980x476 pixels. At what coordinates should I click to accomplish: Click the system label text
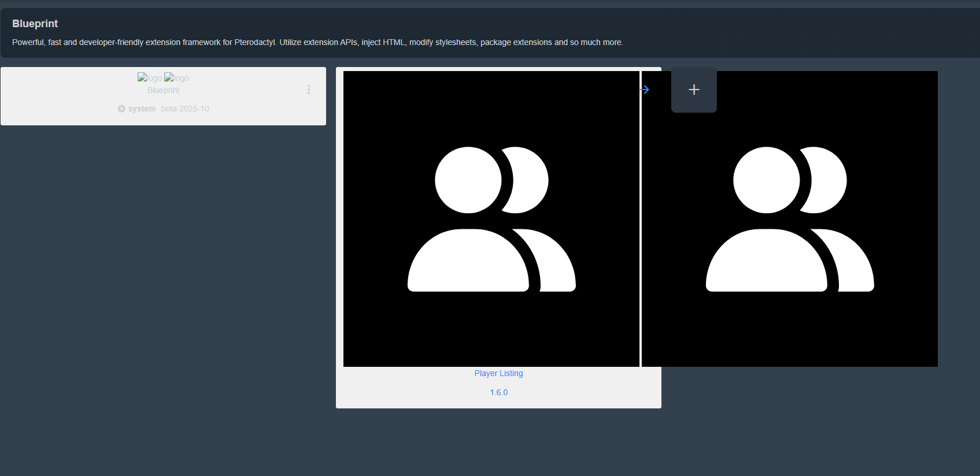(x=142, y=109)
